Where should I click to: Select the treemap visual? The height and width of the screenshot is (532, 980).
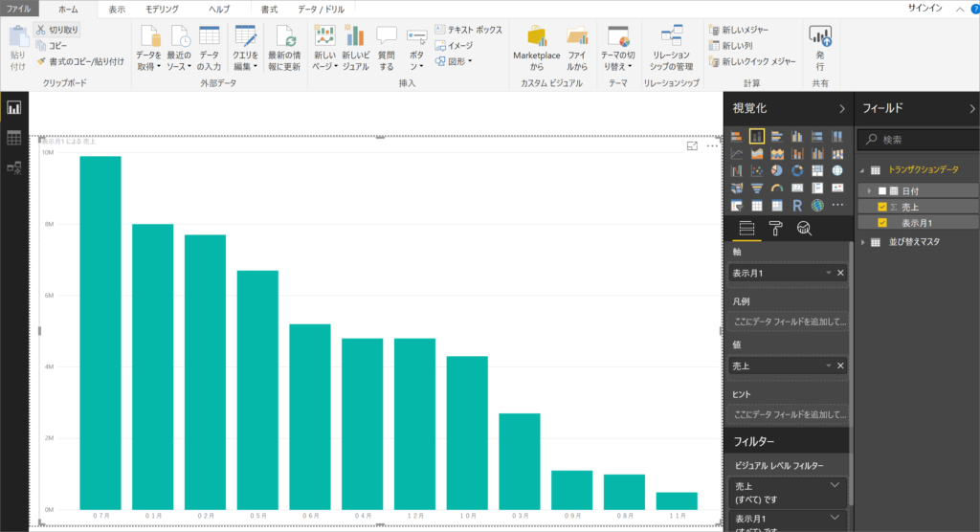click(817, 170)
